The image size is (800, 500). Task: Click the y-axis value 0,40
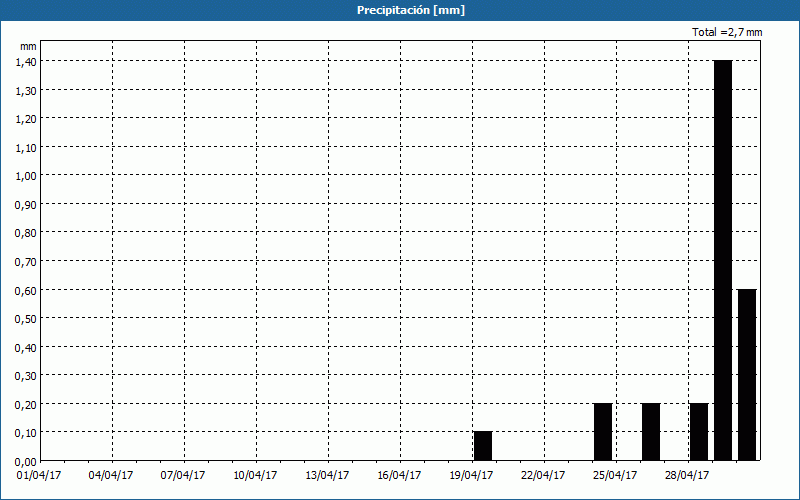[x=25, y=347]
